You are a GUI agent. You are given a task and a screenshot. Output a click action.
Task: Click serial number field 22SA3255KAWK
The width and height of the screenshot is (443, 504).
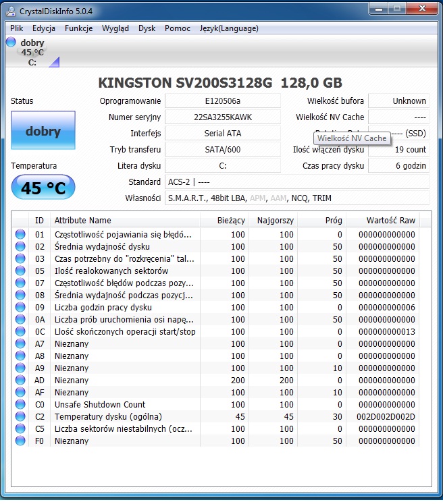pos(223,117)
